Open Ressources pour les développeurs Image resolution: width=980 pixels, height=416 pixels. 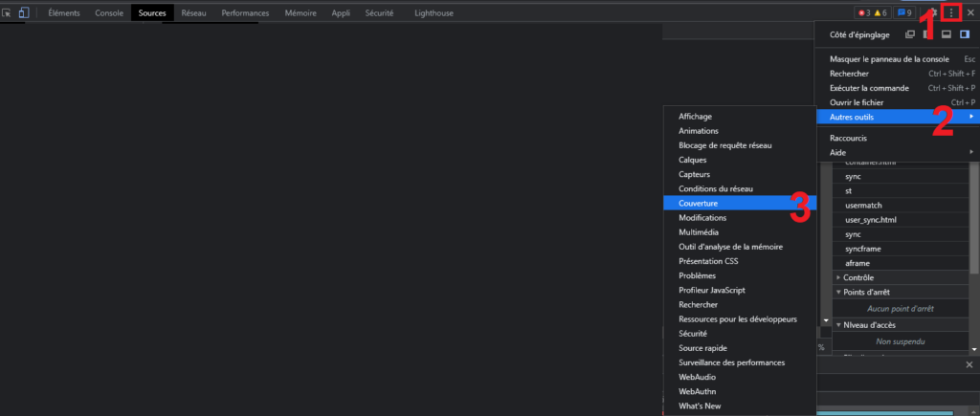coord(740,319)
